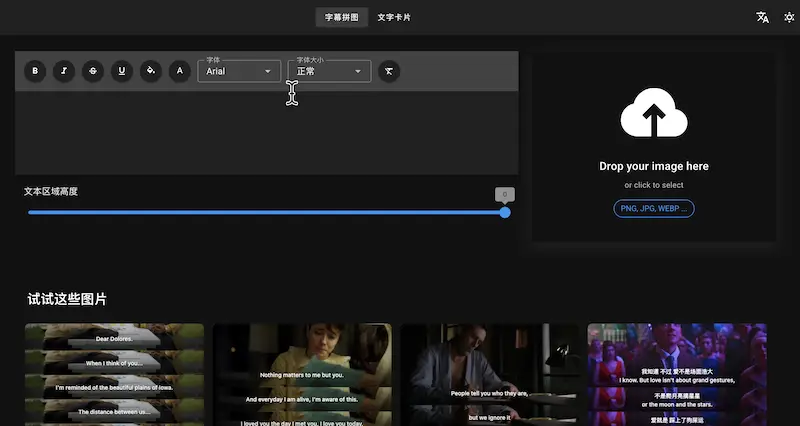
Task: Toggle the light/dark theme icon
Action: pyautogui.click(x=789, y=17)
